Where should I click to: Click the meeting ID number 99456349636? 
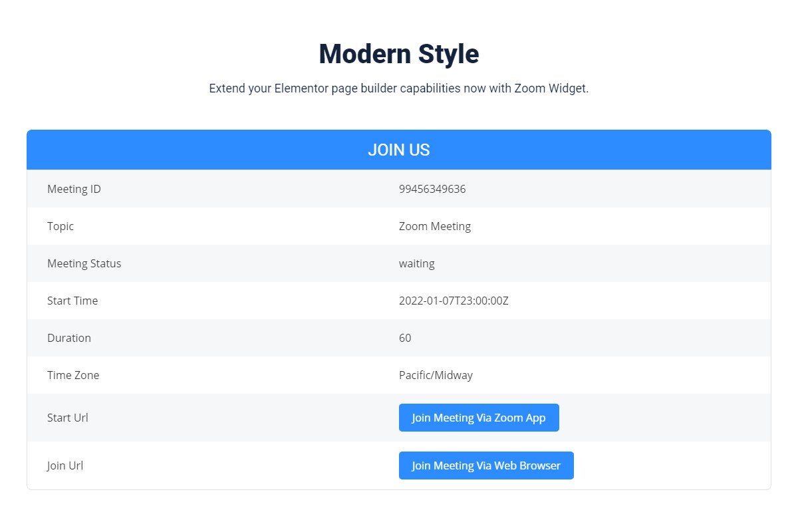432,189
